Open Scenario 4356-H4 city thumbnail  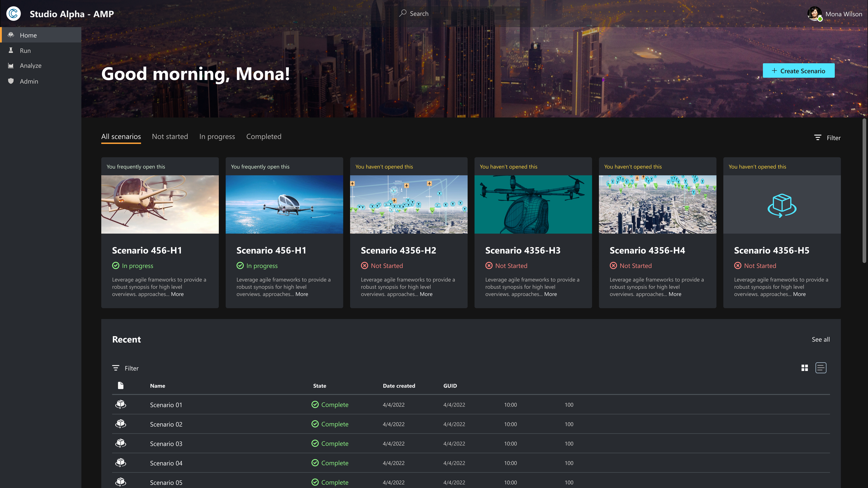(x=657, y=204)
